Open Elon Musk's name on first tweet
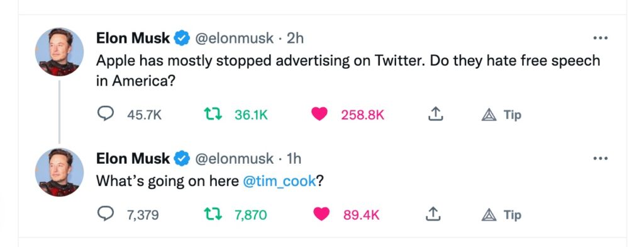The height and width of the screenshot is (247, 644). [x=133, y=38]
